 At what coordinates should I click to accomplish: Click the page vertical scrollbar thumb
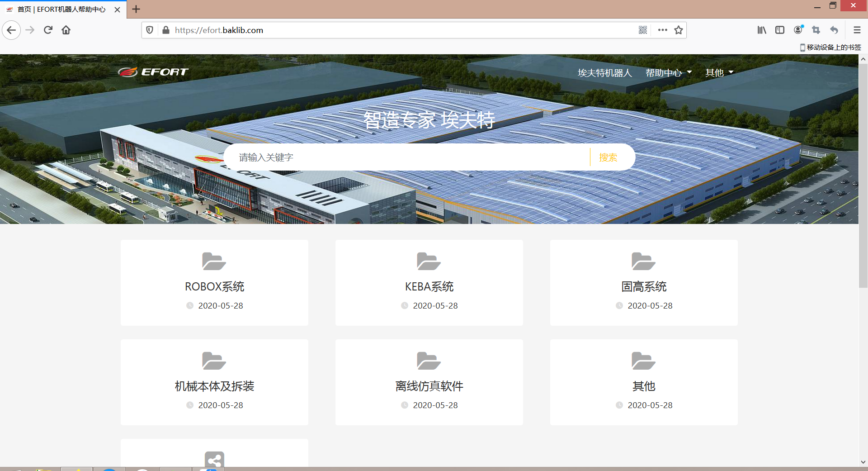863,176
